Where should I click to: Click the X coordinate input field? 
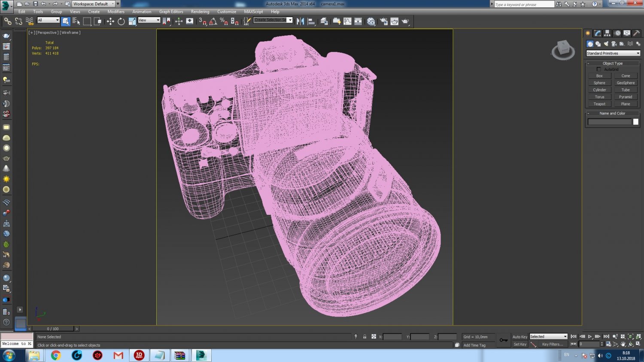pyautogui.click(x=393, y=337)
